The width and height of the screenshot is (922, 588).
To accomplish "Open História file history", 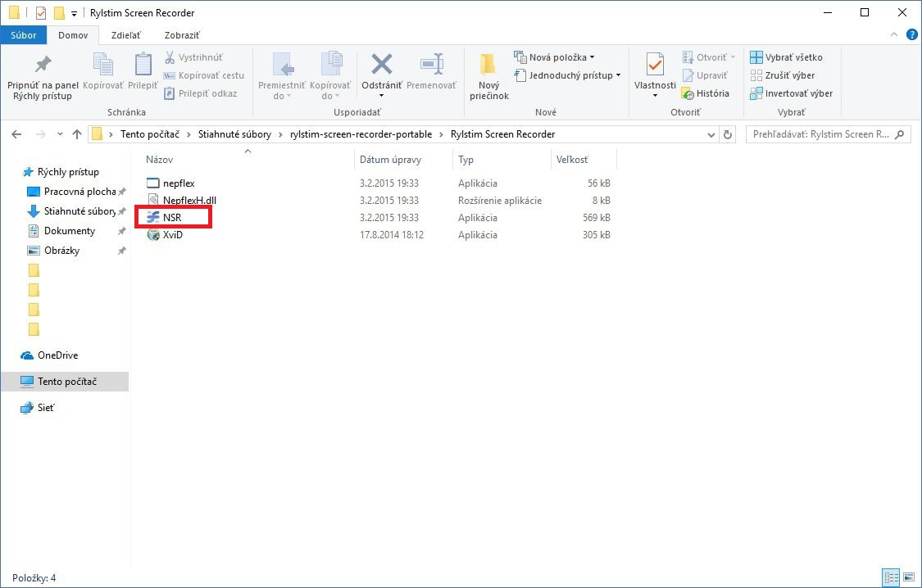I will click(705, 93).
